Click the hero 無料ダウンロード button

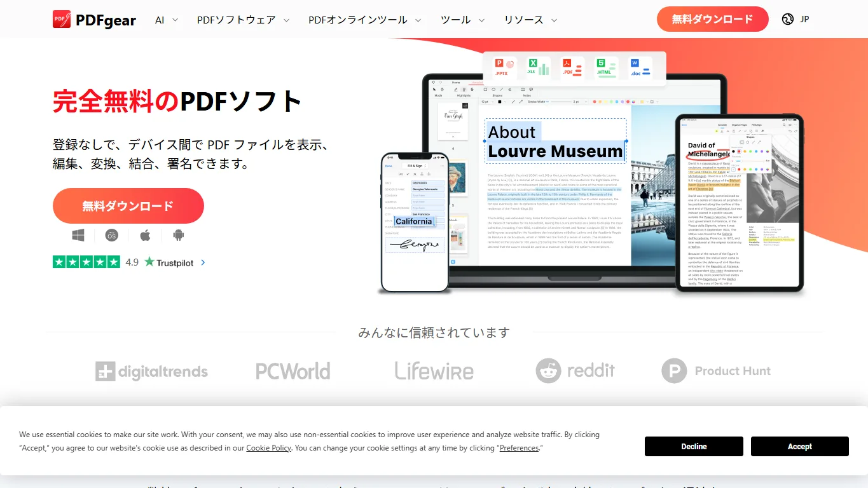tap(128, 206)
